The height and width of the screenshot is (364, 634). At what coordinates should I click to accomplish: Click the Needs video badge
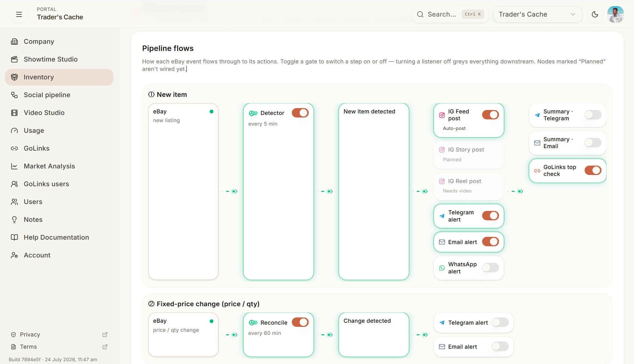[x=457, y=191]
